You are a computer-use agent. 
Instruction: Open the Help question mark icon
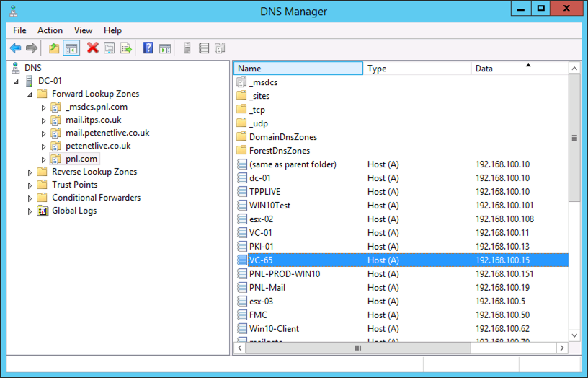click(148, 48)
